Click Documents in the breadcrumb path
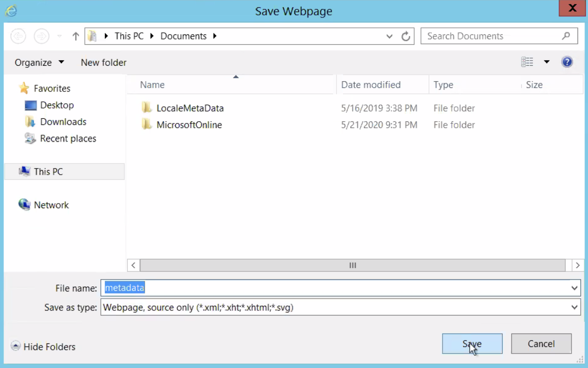This screenshot has height=368, width=588. click(183, 36)
